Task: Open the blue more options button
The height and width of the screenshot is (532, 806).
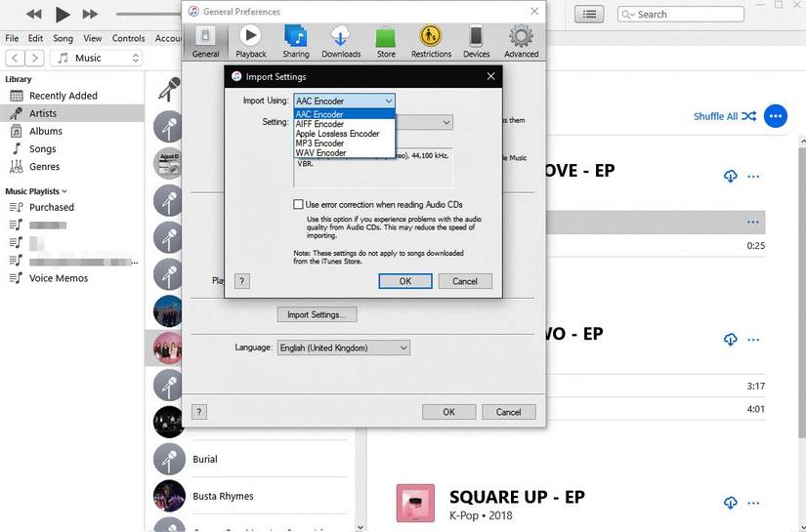Action: coord(776,116)
